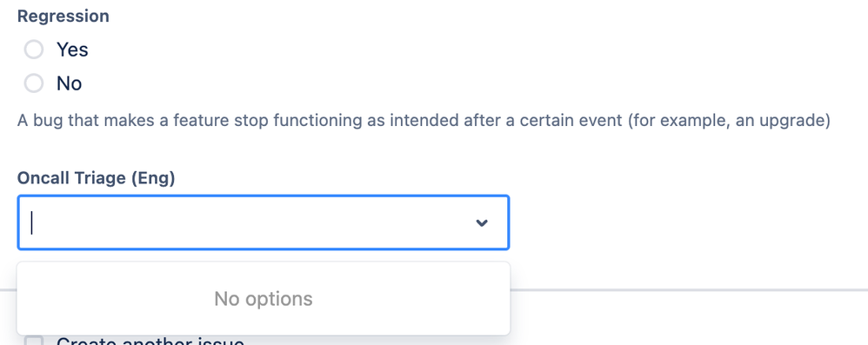Viewport: 868px width, 345px height.
Task: Click the Oncall Triage (Eng) field label
Action: pos(97,178)
